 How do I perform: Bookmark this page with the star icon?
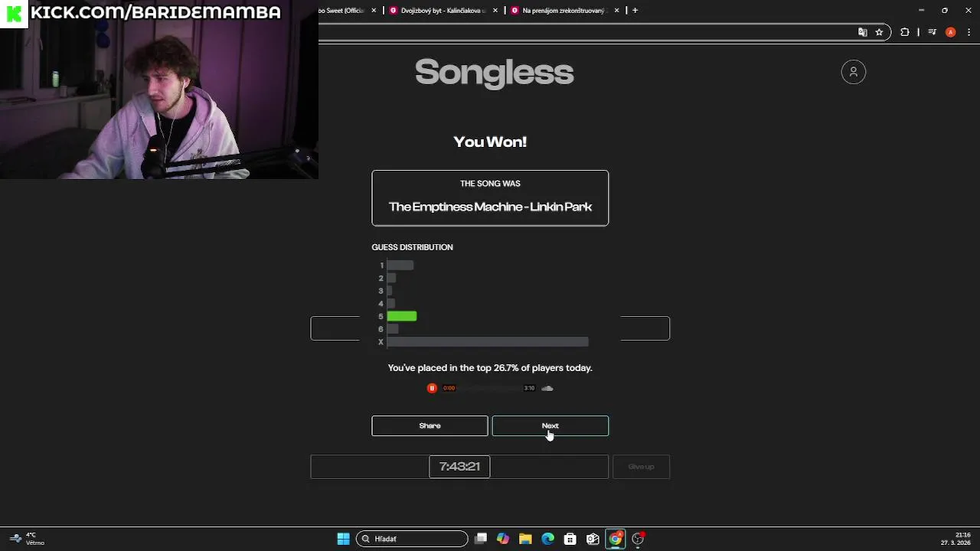coord(879,32)
